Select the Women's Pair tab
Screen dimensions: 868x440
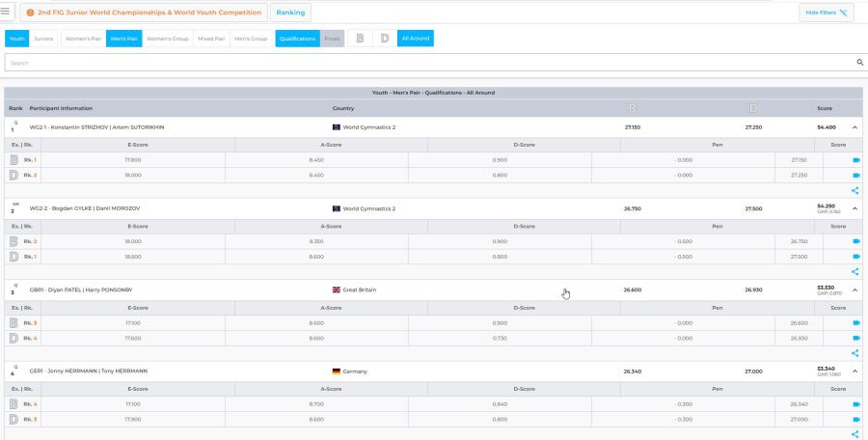(84, 39)
